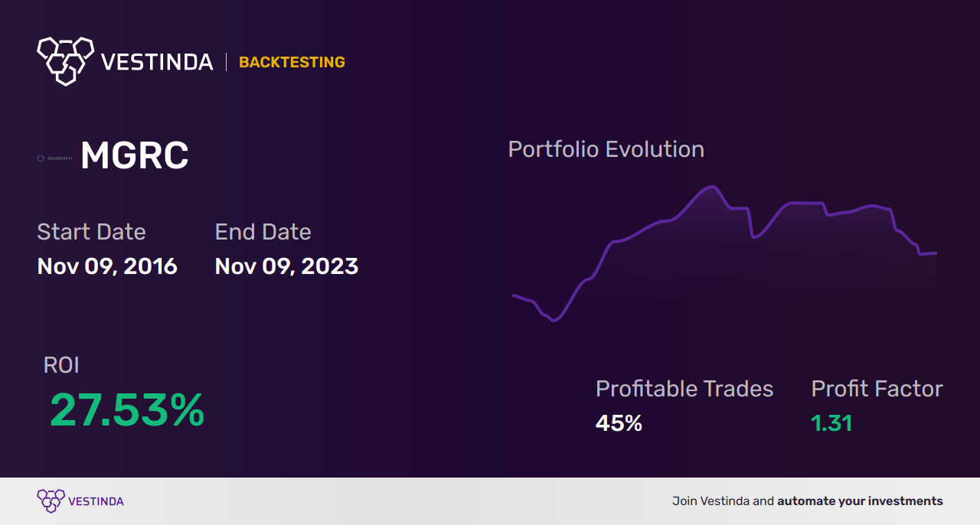Click the small Vestinda logo in footer
Screen dimensions: 980x525
coord(51,501)
